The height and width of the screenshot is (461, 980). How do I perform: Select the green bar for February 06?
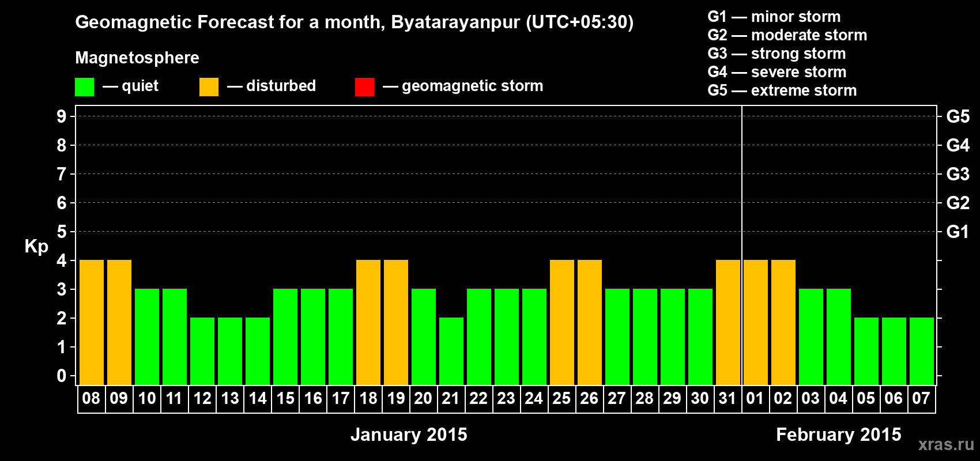click(894, 351)
